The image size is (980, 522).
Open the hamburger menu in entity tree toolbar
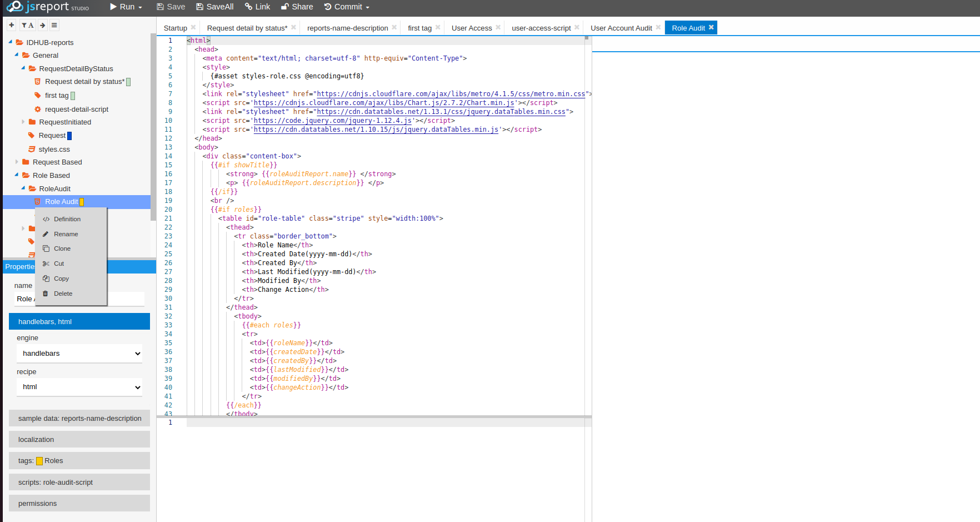click(x=54, y=25)
